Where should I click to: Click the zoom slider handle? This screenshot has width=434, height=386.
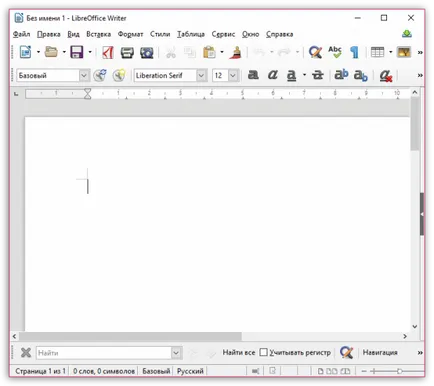click(x=399, y=371)
